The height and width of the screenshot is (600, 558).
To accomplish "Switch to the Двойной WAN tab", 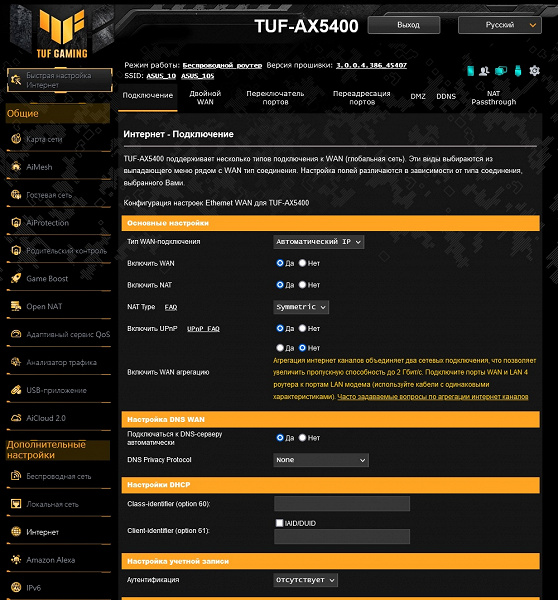I will tap(205, 98).
